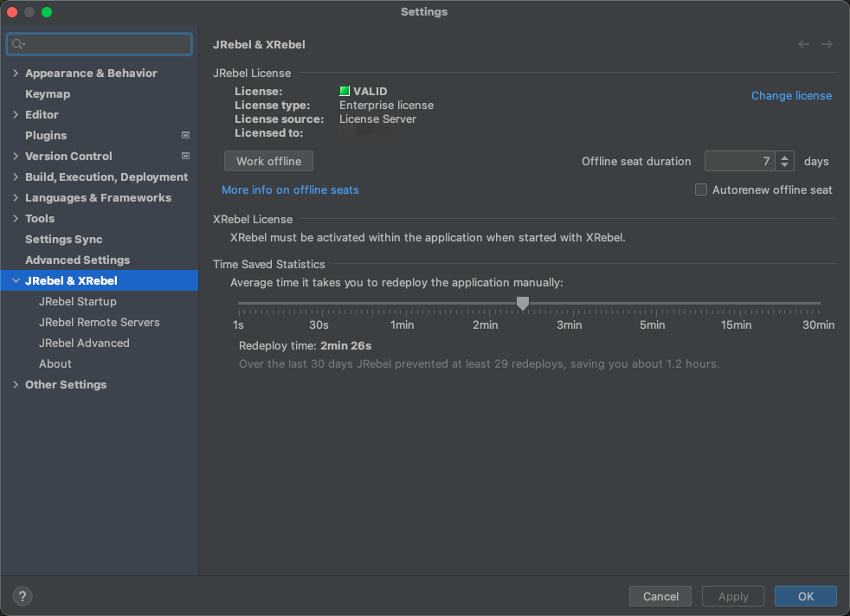This screenshot has width=850, height=616.
Task: Select JRebel Startup subpage
Action: [78, 301]
